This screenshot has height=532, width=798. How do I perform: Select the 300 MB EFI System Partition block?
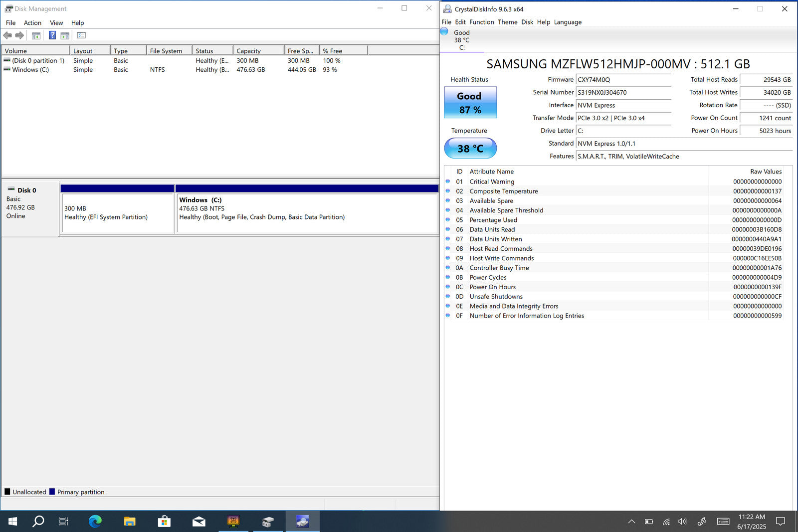(117, 213)
